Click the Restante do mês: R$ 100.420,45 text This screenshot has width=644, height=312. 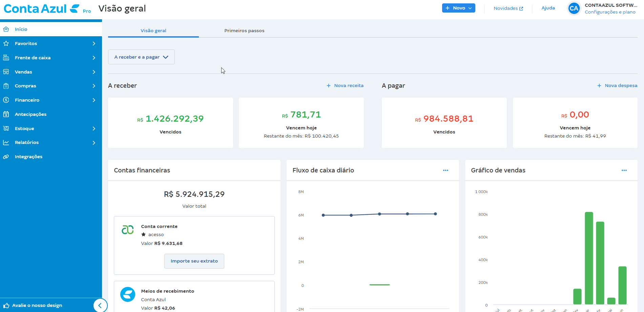301,136
